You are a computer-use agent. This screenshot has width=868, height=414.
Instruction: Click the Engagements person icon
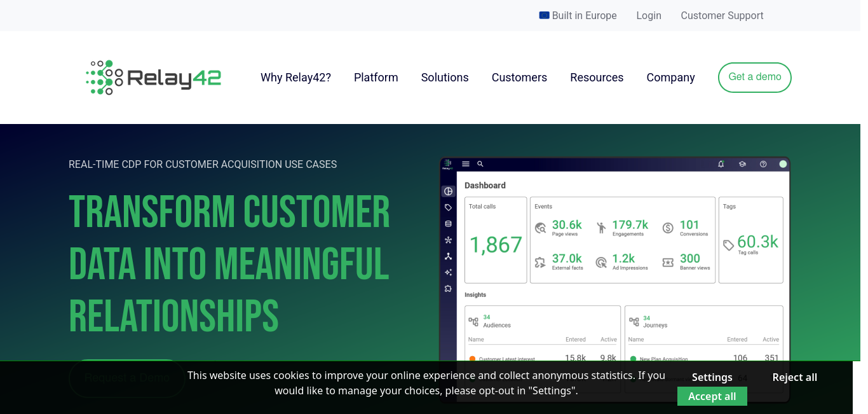(601, 228)
